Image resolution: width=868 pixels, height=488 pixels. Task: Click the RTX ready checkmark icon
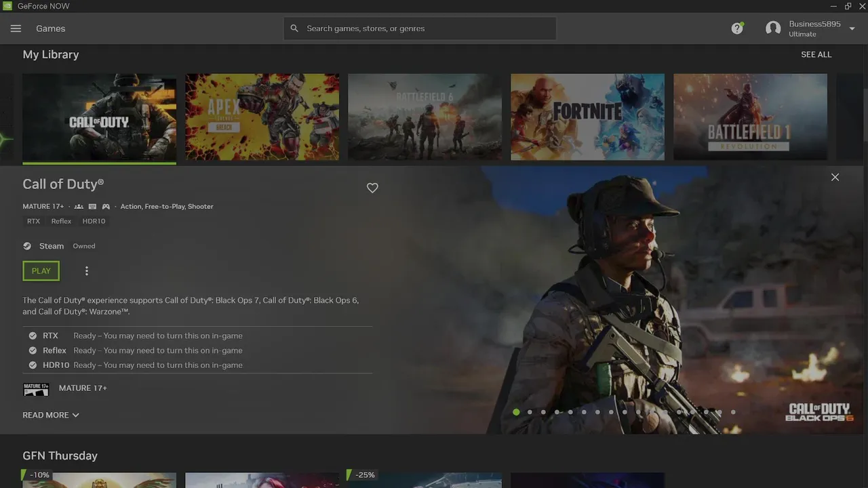pos(33,335)
